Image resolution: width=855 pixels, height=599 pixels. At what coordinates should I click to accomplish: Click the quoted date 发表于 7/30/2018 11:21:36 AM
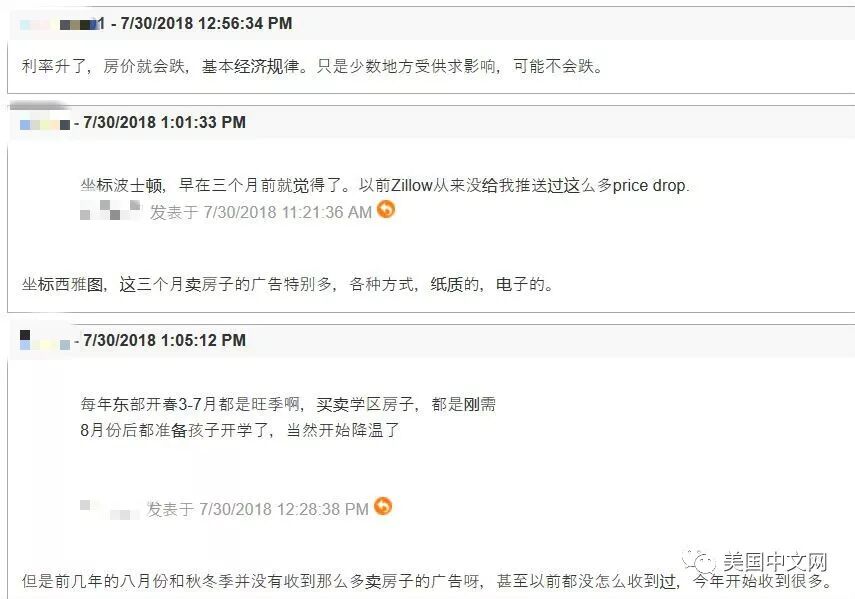261,212
